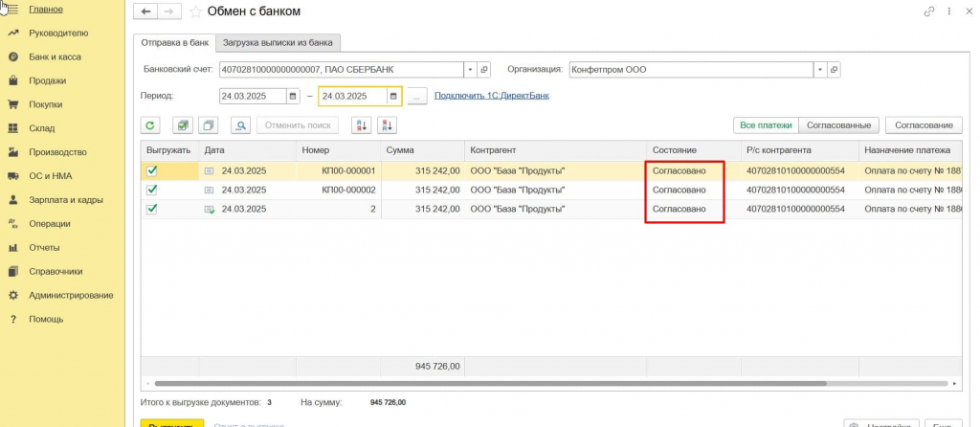Click the period end date field
The image size is (980, 427).
click(353, 97)
